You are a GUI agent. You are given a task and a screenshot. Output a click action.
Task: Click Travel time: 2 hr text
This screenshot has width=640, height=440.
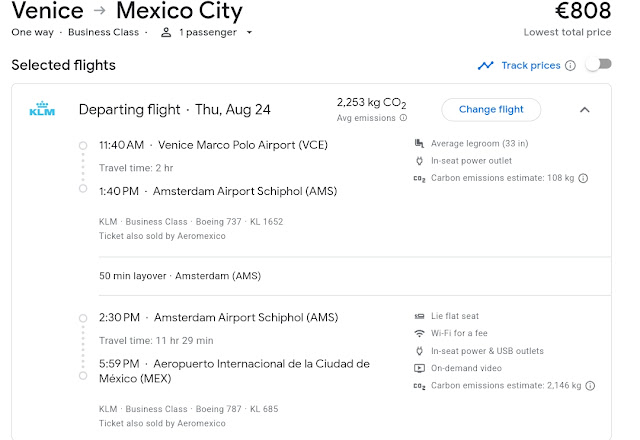click(136, 168)
